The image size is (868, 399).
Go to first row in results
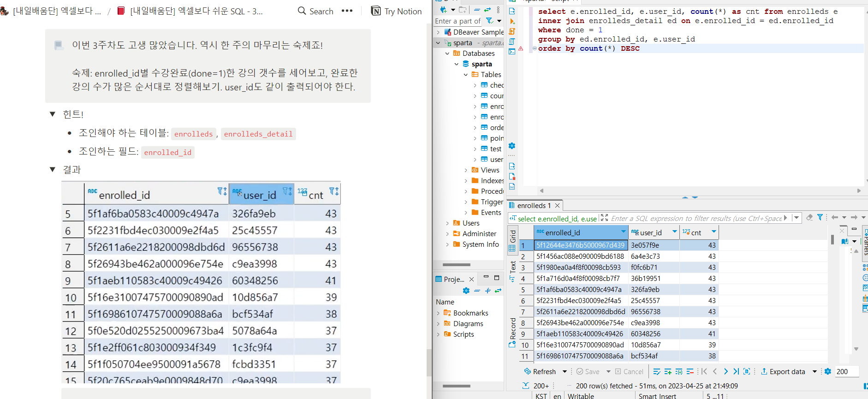pyautogui.click(x=704, y=371)
